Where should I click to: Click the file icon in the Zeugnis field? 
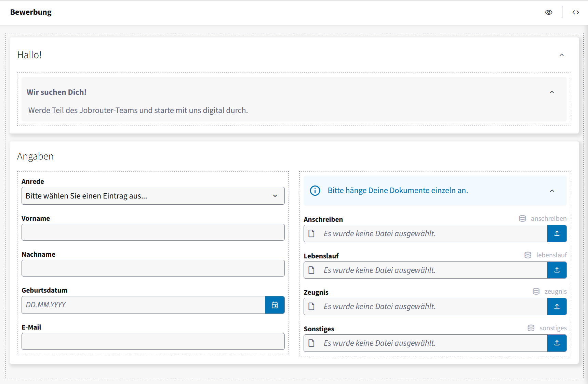pyautogui.click(x=311, y=306)
